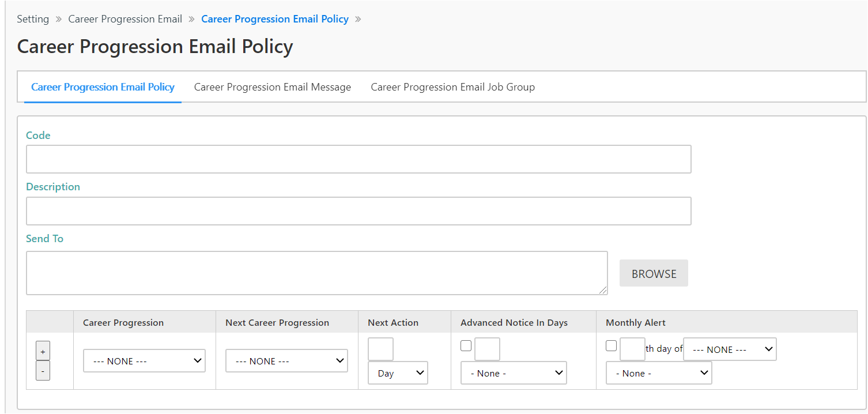
Task: Expand the Next Career Progression dropdown
Action: [286, 361]
